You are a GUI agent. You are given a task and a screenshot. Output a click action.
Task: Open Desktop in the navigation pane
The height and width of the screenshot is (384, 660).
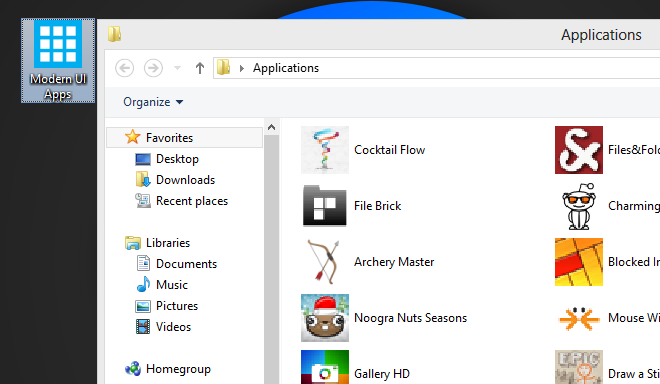(x=167, y=159)
